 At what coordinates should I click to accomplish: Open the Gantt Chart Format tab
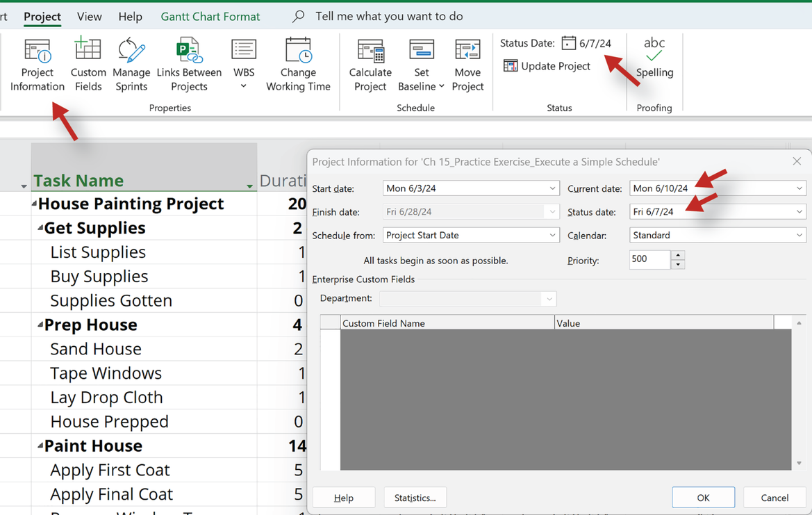click(210, 17)
